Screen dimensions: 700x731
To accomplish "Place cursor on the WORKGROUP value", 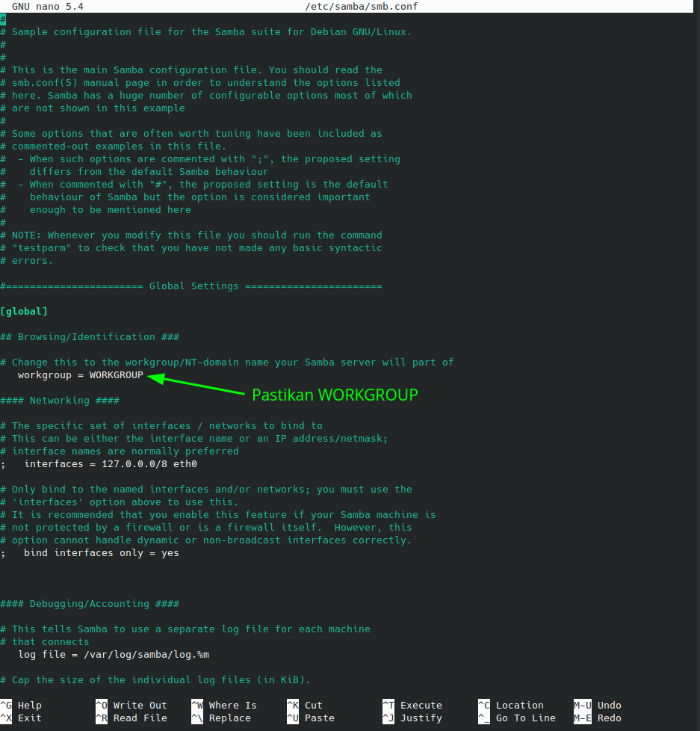I will click(116, 374).
